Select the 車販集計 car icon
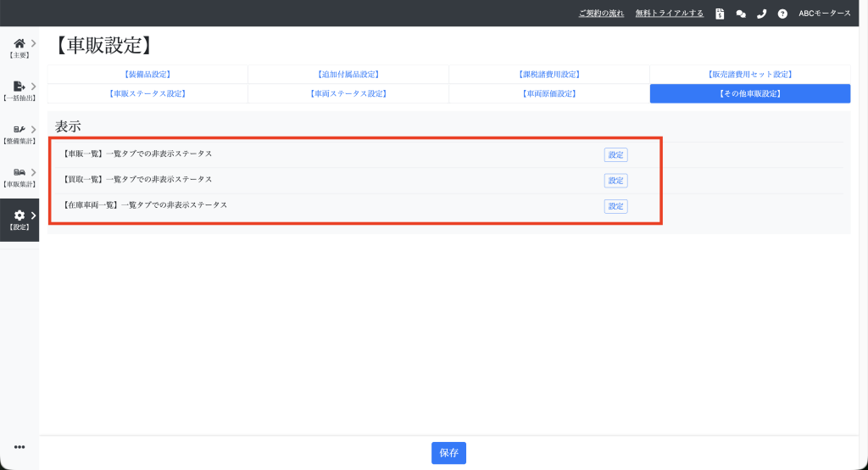 click(19, 173)
